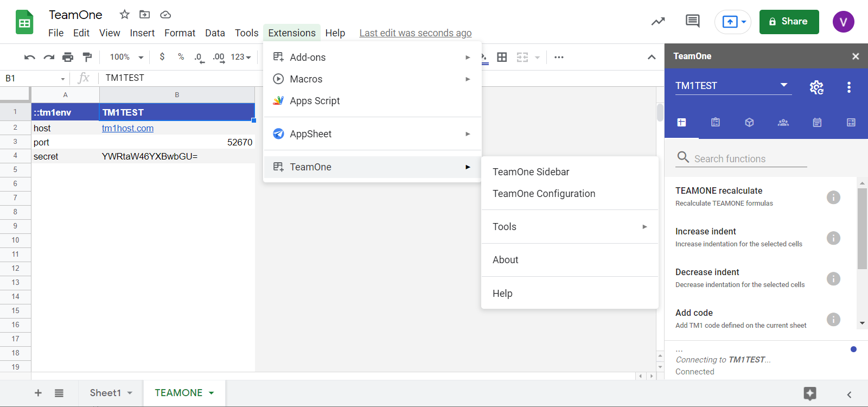Open TeamOne sidebar reload settings gear

point(816,87)
